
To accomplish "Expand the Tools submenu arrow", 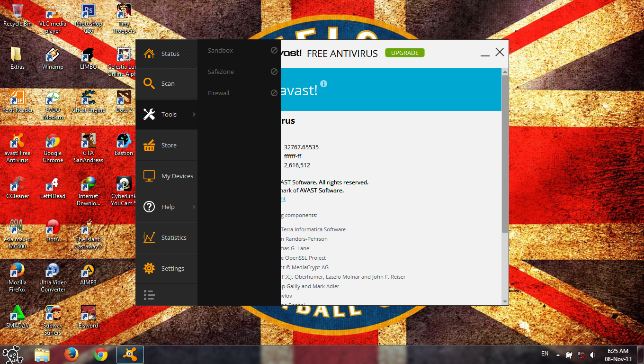I will [194, 114].
